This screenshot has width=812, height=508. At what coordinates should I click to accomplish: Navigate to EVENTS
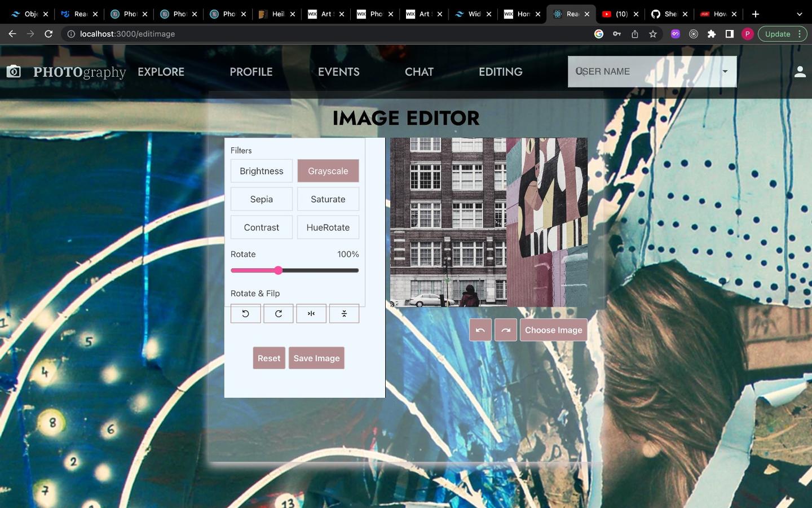tap(339, 72)
